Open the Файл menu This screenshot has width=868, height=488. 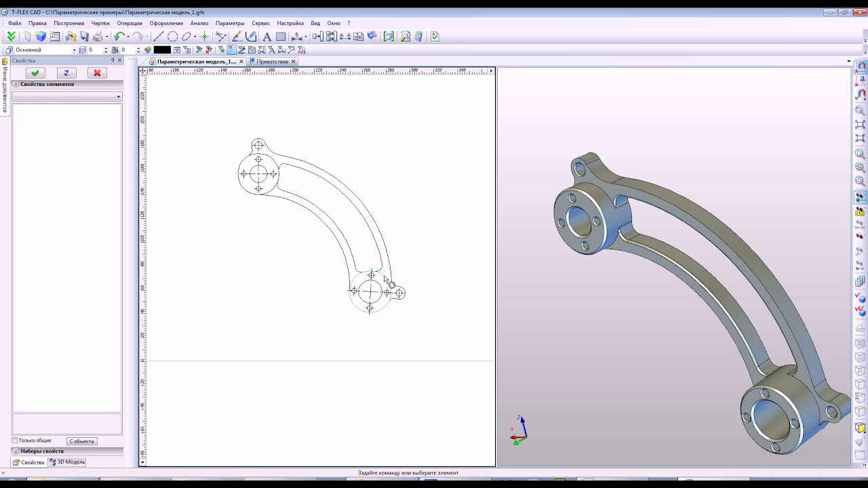[x=15, y=23]
